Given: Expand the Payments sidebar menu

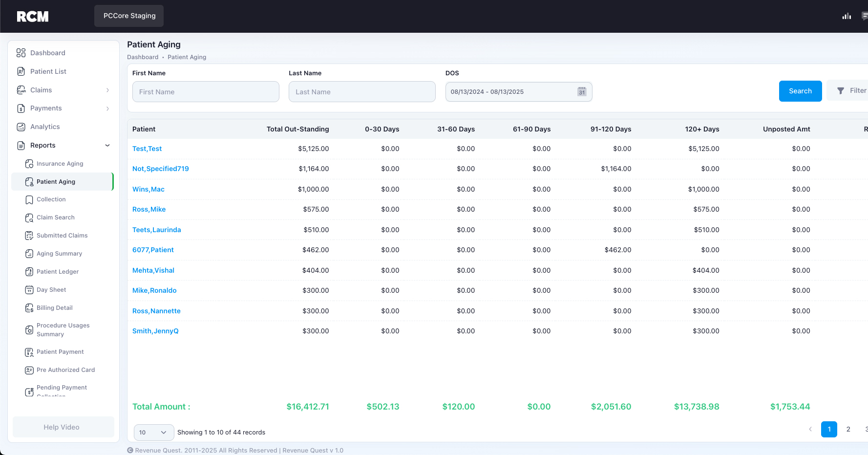Looking at the screenshot, I should coord(107,108).
